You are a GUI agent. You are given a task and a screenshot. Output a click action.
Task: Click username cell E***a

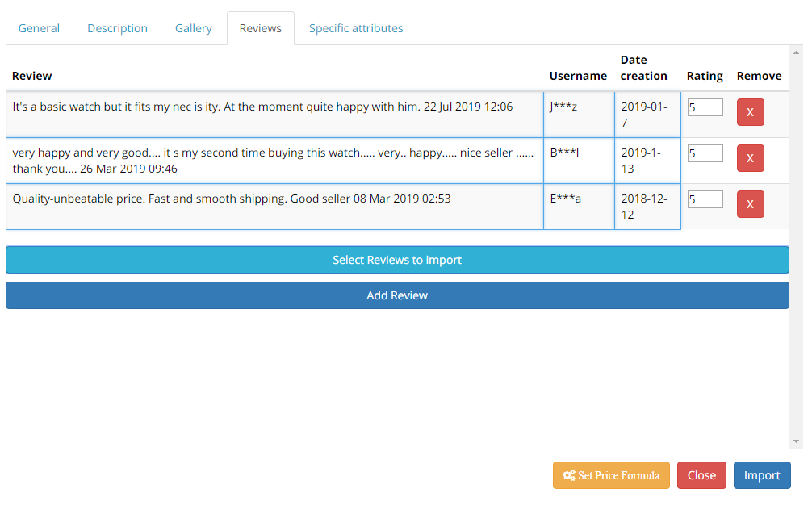pos(579,207)
